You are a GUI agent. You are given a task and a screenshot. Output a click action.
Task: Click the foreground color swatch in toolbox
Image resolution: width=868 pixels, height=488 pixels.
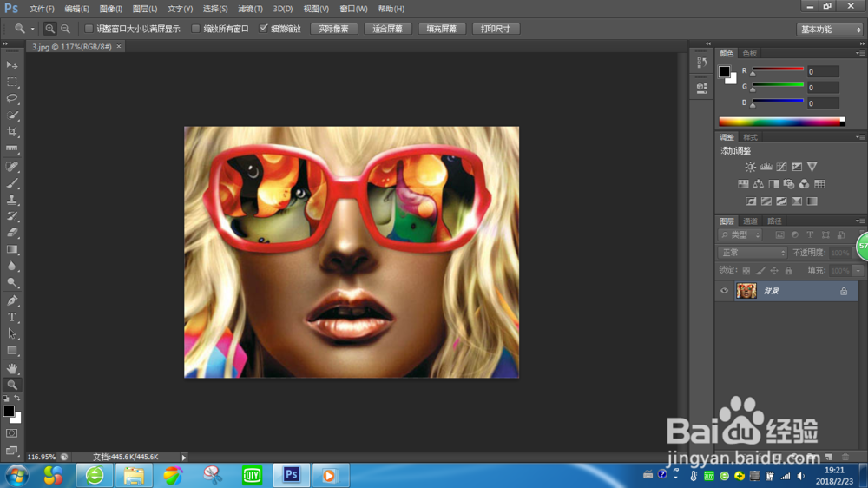9,411
